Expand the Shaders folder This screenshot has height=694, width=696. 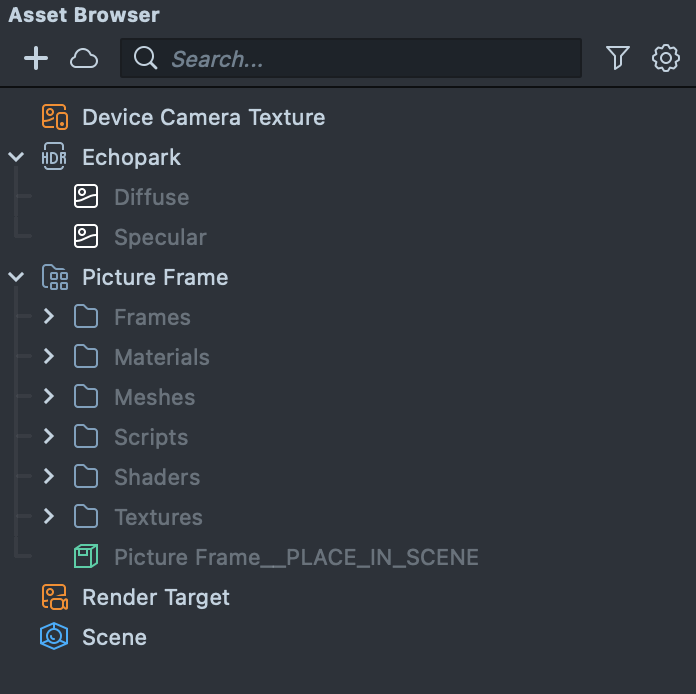(48, 477)
